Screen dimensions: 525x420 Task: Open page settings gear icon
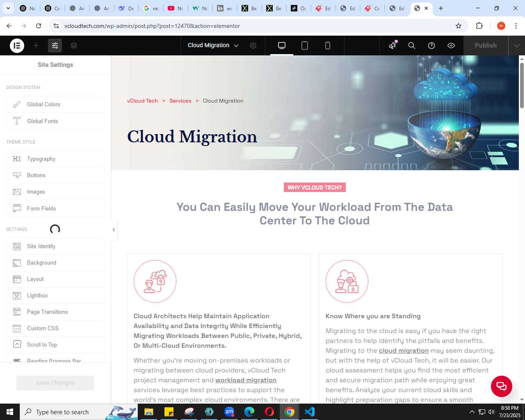(253, 46)
